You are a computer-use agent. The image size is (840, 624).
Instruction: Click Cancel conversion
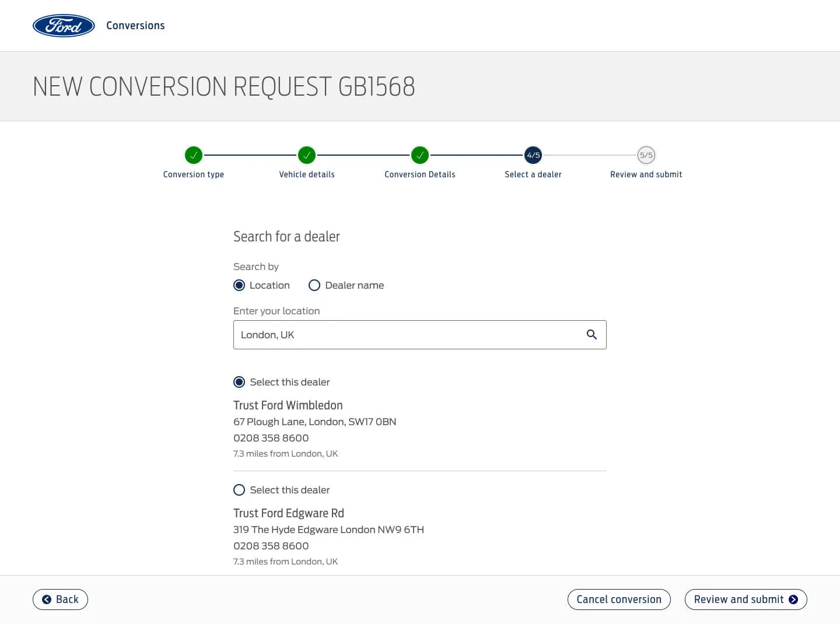(619, 600)
